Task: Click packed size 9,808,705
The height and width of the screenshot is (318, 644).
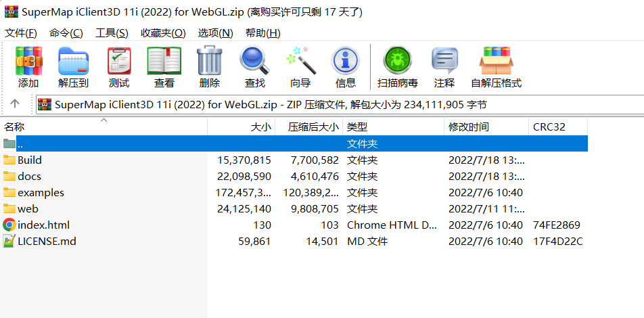Action: click(315, 208)
